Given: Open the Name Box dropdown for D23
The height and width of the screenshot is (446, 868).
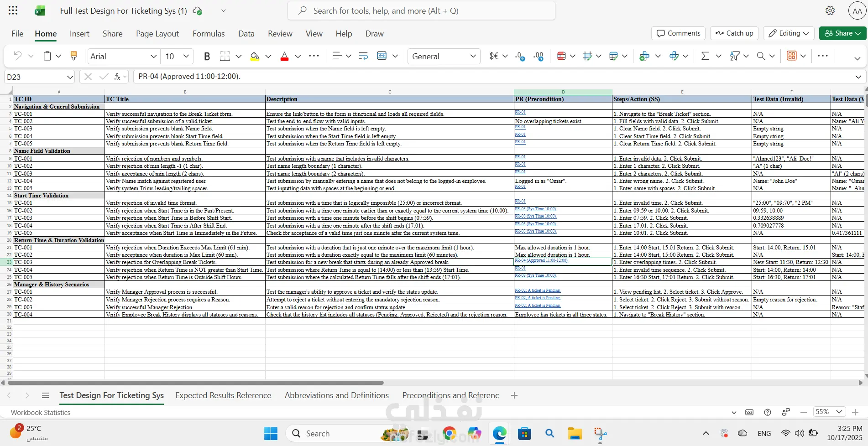Looking at the screenshot, I should (70, 77).
